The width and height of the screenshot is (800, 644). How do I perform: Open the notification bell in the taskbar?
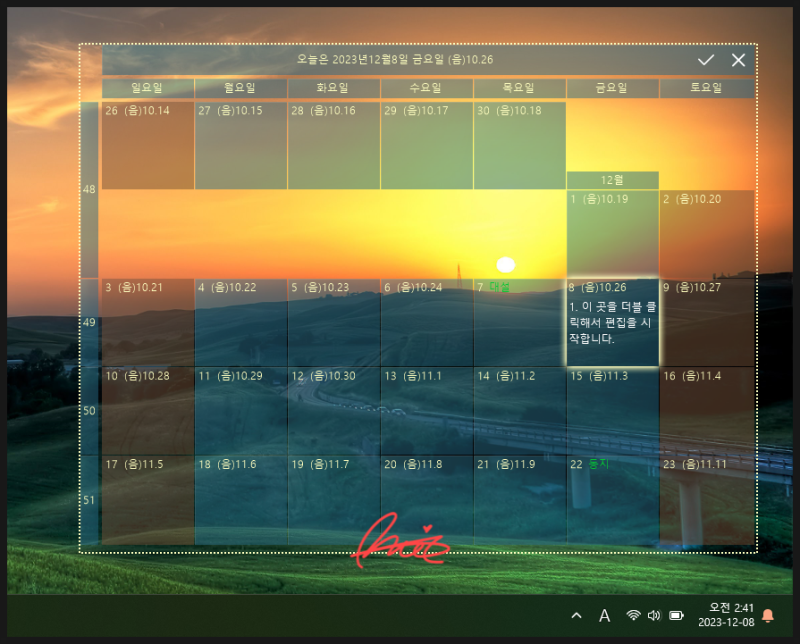[767, 615]
